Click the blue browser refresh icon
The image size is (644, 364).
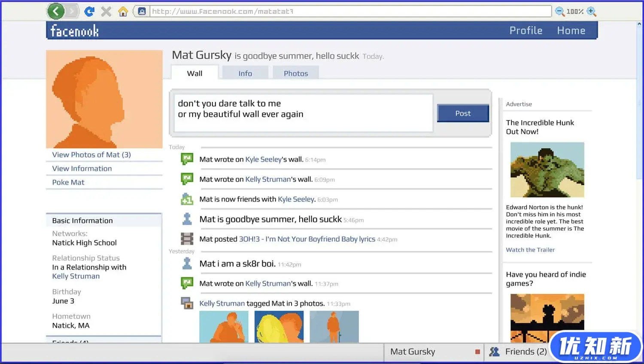coord(89,12)
